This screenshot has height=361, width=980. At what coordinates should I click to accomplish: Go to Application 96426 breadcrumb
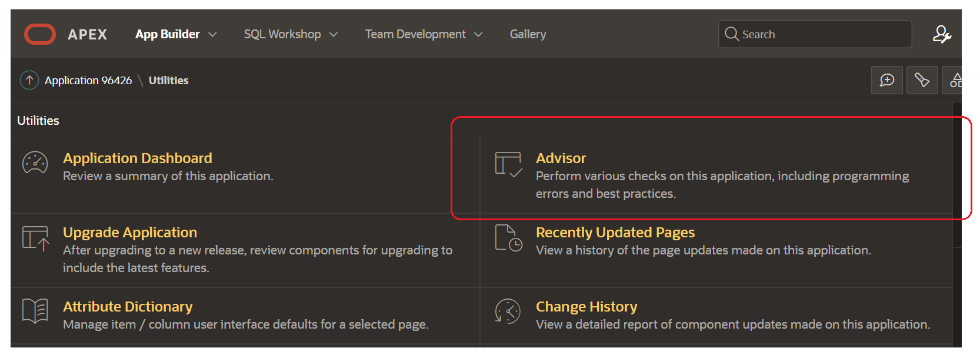click(88, 80)
